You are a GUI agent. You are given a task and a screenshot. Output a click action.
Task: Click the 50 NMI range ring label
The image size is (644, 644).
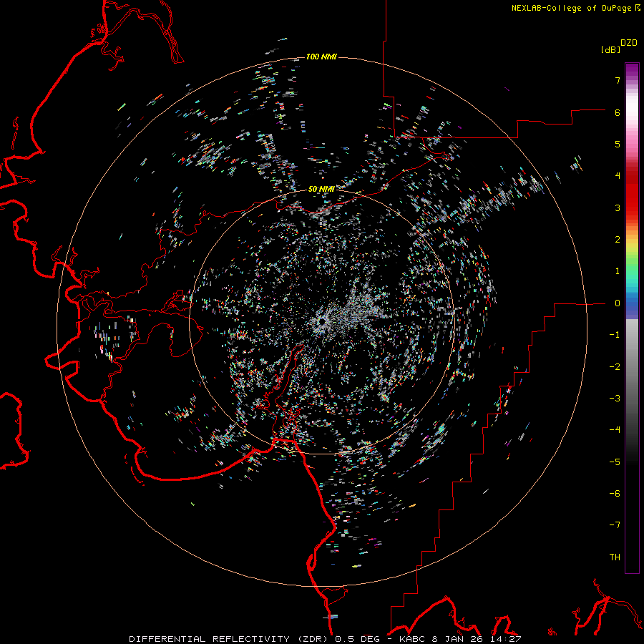(x=321, y=189)
